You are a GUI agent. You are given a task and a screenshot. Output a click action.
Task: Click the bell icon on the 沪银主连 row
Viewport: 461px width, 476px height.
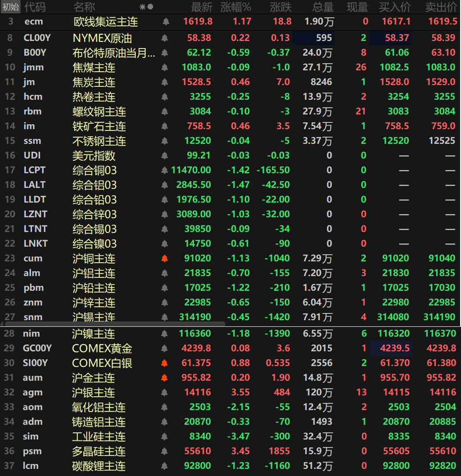point(165,392)
